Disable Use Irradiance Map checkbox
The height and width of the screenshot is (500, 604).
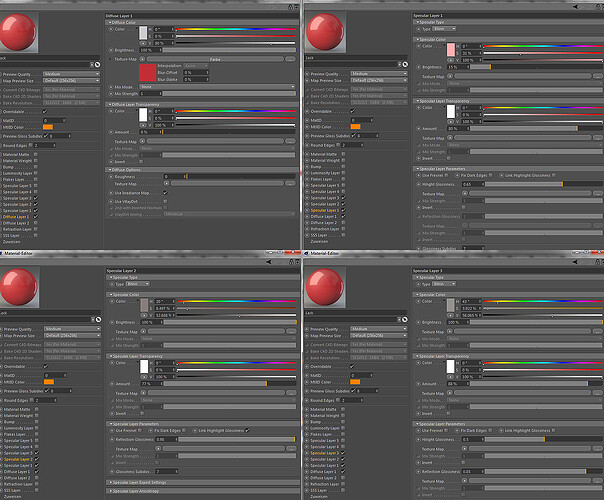pos(165,193)
